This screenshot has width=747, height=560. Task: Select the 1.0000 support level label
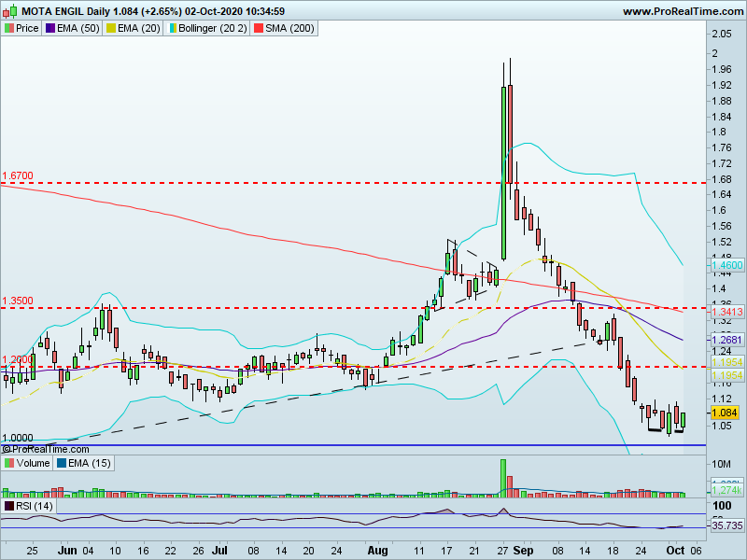18,438
